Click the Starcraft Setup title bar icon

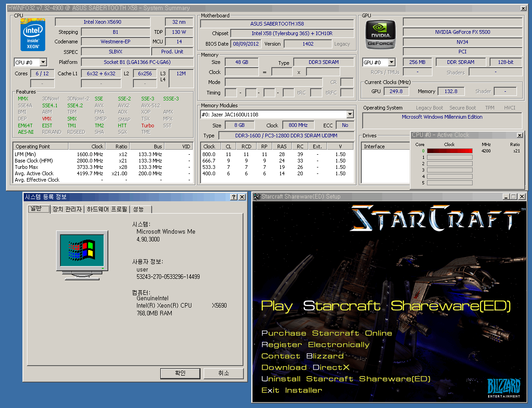tap(257, 196)
